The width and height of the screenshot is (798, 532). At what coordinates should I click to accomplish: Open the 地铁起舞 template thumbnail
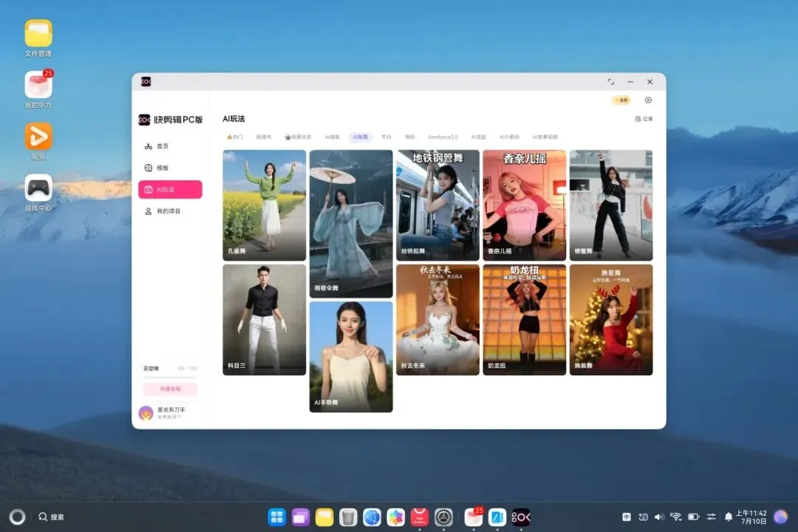[437, 205]
